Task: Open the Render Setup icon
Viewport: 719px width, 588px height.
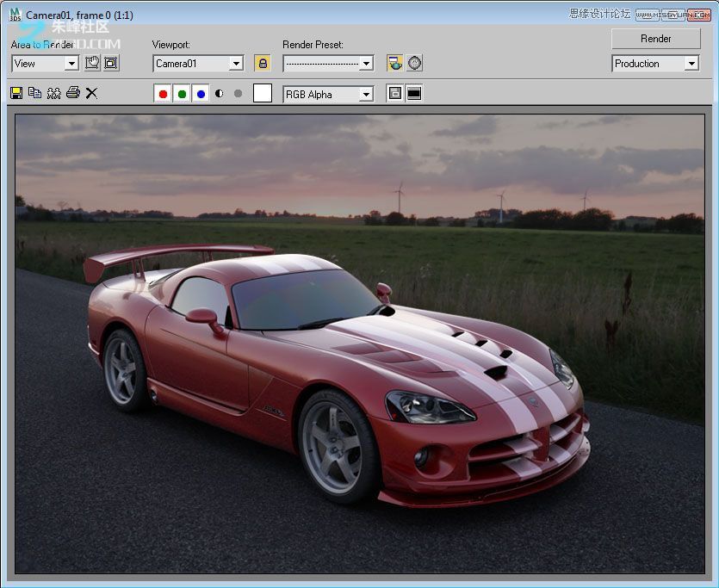Action: click(x=395, y=63)
